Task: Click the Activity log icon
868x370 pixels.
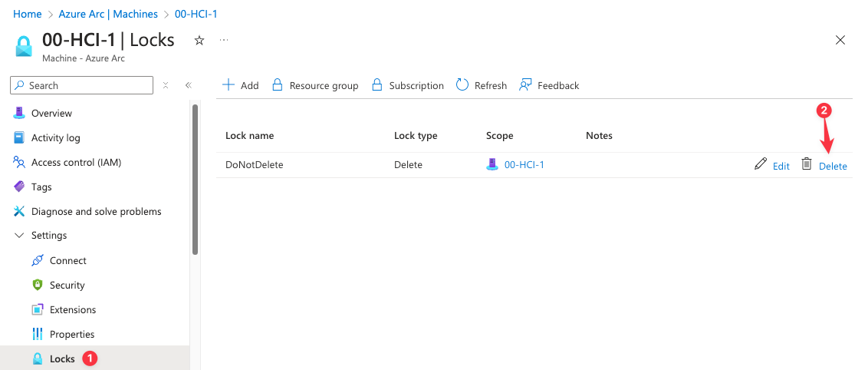Action: tap(19, 137)
